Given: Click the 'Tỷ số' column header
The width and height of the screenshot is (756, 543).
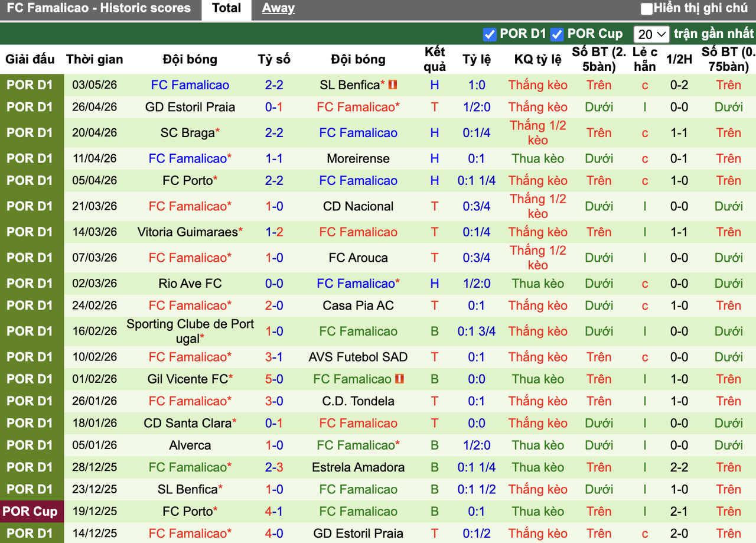Looking at the screenshot, I should click(x=274, y=59).
